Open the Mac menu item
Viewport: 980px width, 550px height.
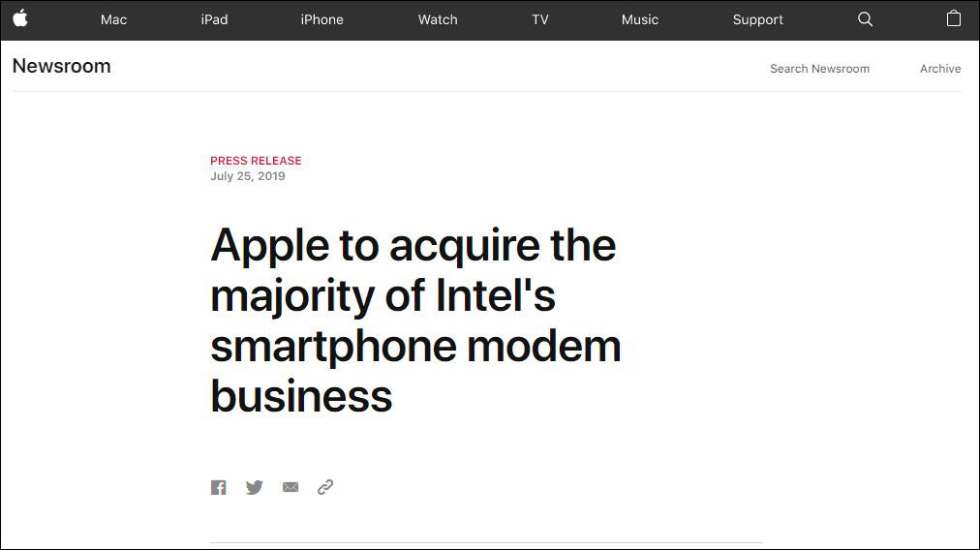(113, 19)
